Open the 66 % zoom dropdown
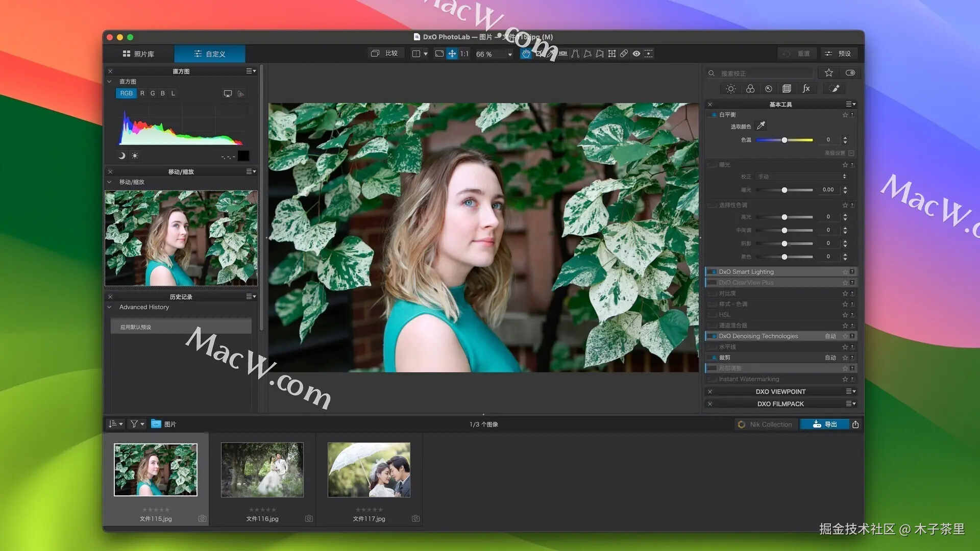Image resolution: width=980 pixels, height=551 pixels. 509,54
